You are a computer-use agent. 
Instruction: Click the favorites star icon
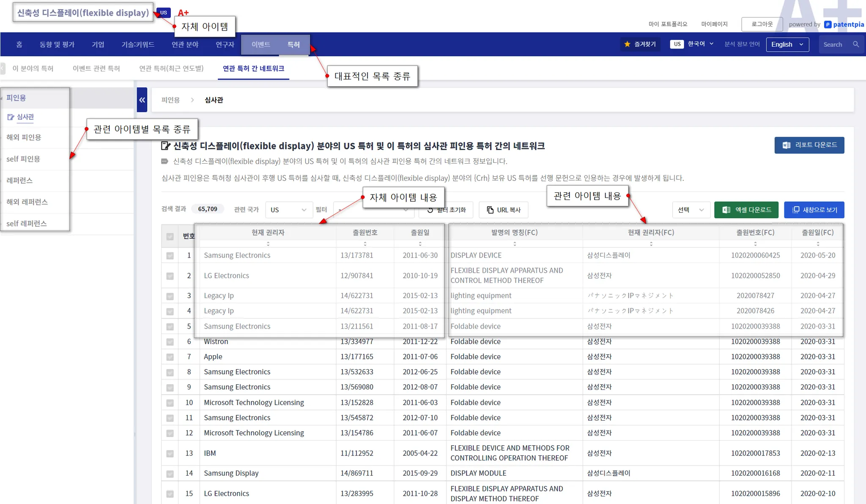627,44
